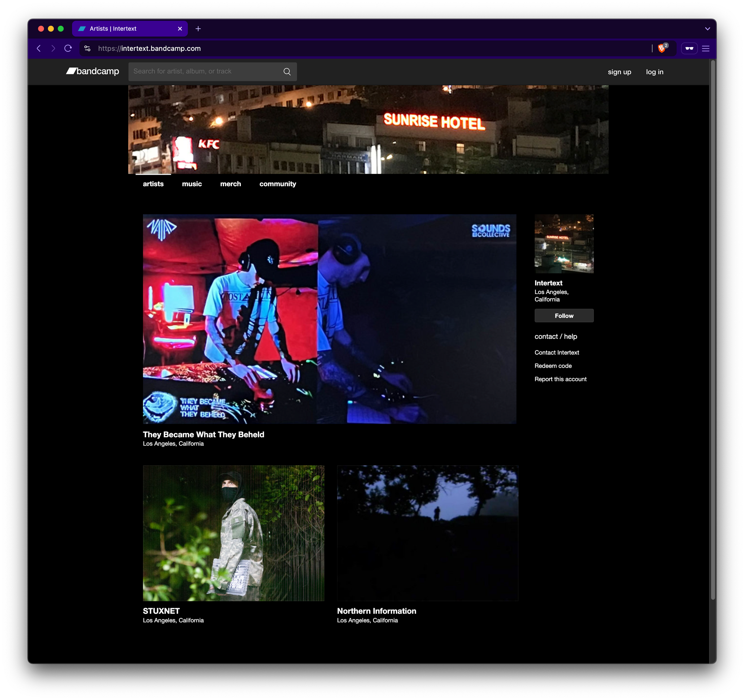Image resolution: width=744 pixels, height=700 pixels.
Task: Expand the tab list chevron
Action: tap(707, 29)
